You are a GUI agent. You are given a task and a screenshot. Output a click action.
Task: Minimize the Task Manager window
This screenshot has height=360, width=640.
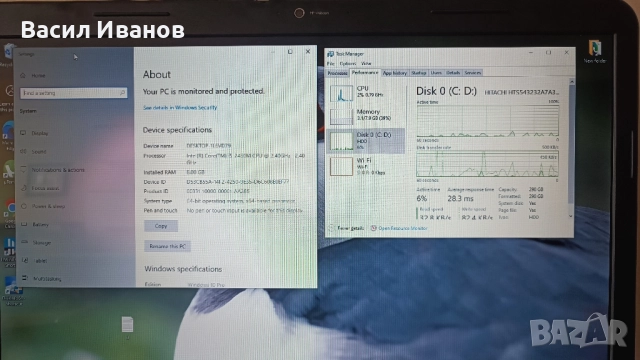click(530, 53)
